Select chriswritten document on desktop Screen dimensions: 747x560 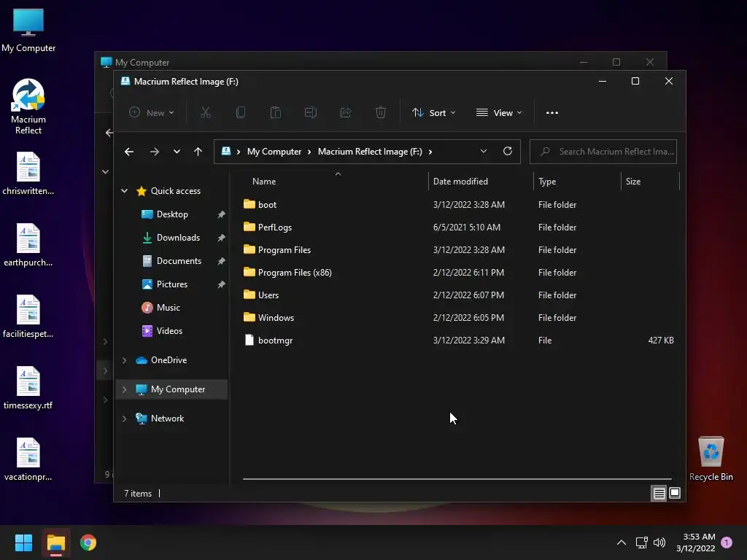coord(28,174)
